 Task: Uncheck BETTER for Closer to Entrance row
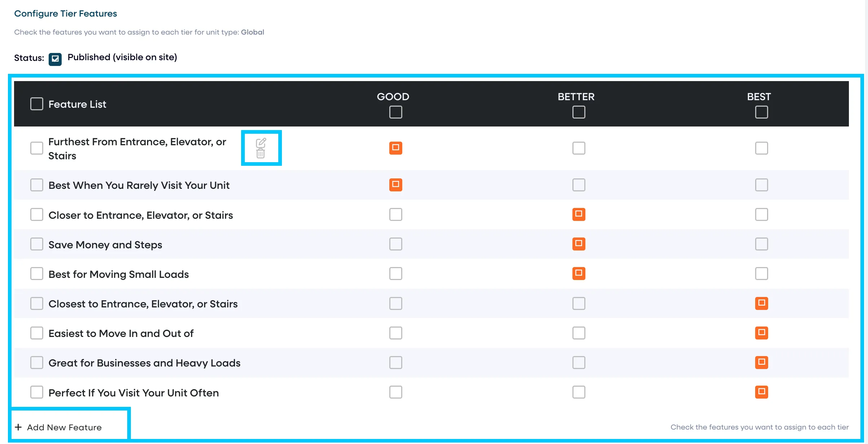[x=579, y=214]
